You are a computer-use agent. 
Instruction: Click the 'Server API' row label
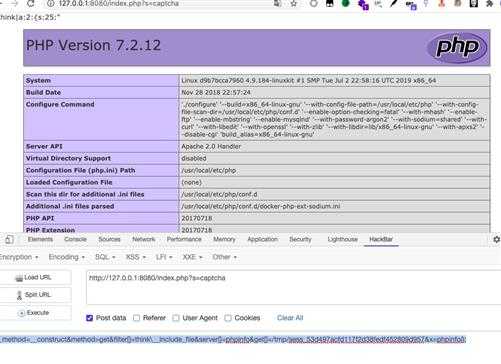(x=44, y=146)
